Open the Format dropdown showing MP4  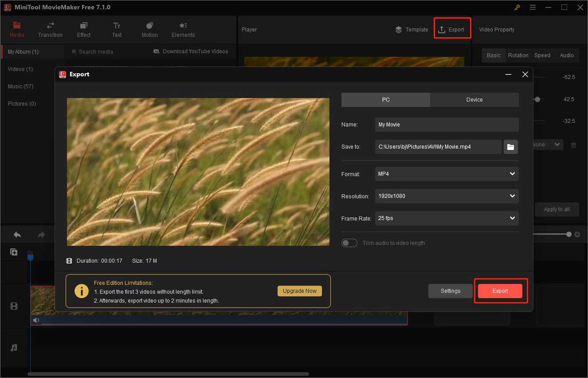pyautogui.click(x=446, y=174)
